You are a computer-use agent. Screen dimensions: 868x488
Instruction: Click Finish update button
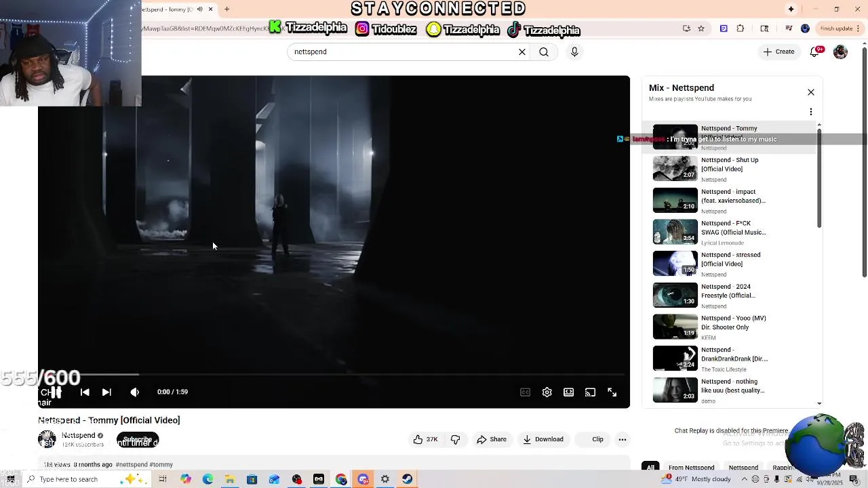840,28
